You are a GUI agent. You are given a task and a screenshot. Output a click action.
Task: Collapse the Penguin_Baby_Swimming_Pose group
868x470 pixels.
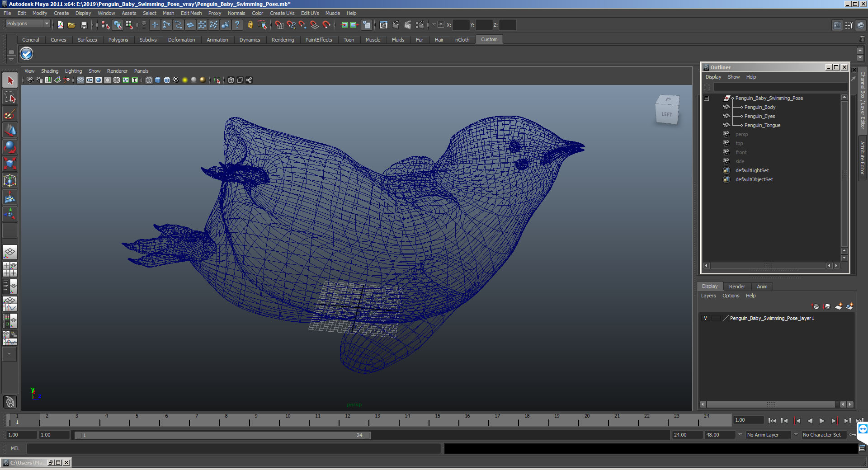coord(707,98)
